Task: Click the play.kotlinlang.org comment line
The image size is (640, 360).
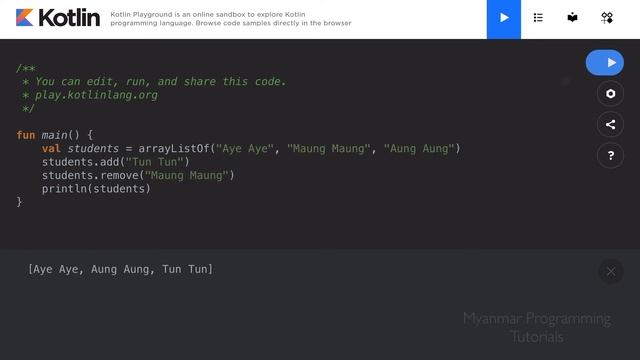Action: pyautogui.click(x=90, y=95)
